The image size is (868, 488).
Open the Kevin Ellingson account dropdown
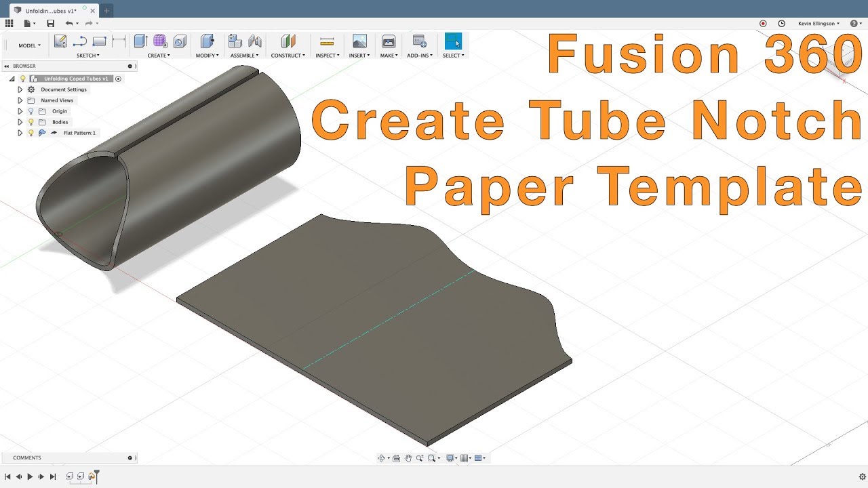[818, 23]
